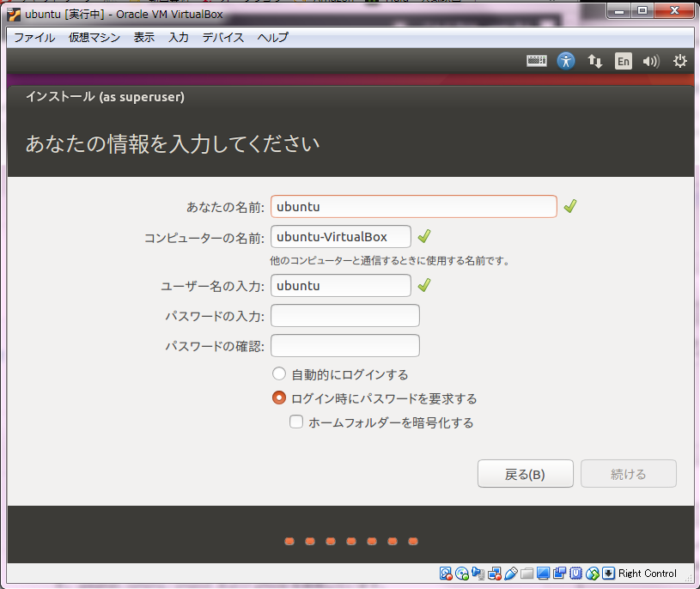Enable the ホームフォルダーを暗号化する checkbox

tap(296, 422)
